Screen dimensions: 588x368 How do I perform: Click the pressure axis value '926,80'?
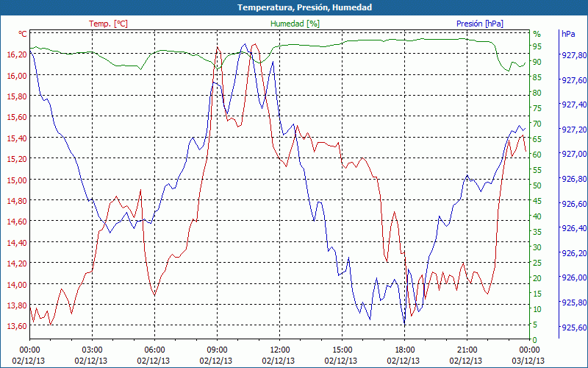point(573,179)
